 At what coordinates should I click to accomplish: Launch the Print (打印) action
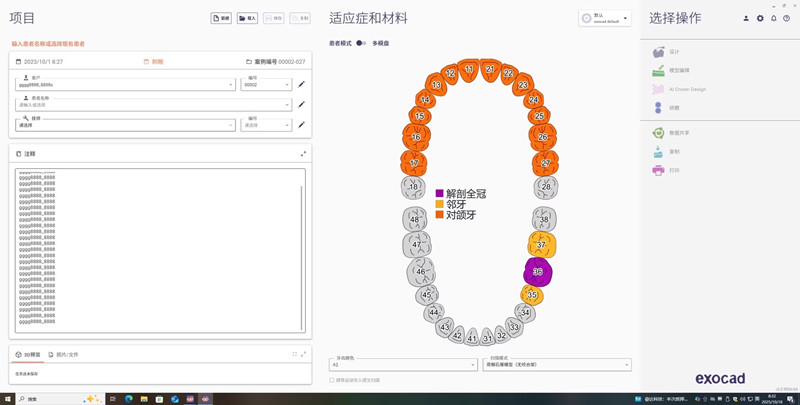tap(666, 170)
